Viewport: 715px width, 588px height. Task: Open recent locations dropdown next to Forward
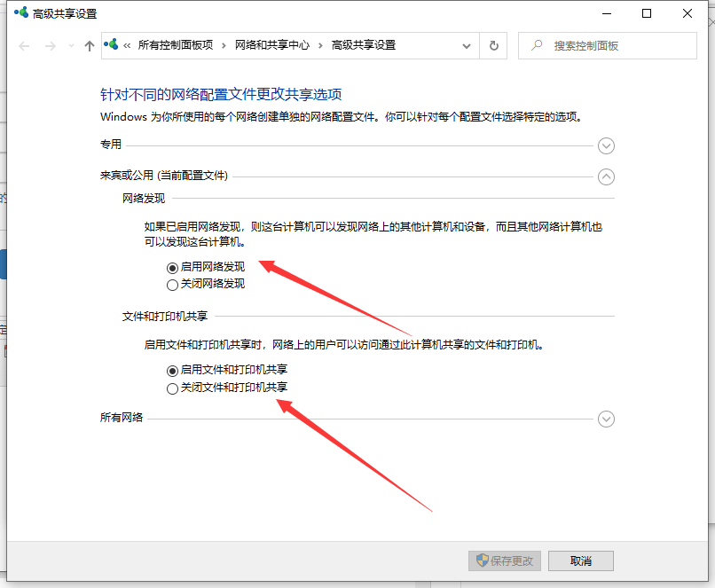click(x=70, y=46)
